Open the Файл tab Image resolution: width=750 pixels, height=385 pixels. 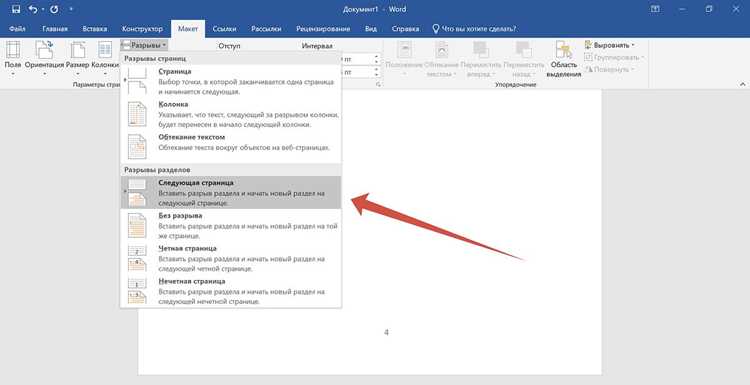[x=17, y=29]
